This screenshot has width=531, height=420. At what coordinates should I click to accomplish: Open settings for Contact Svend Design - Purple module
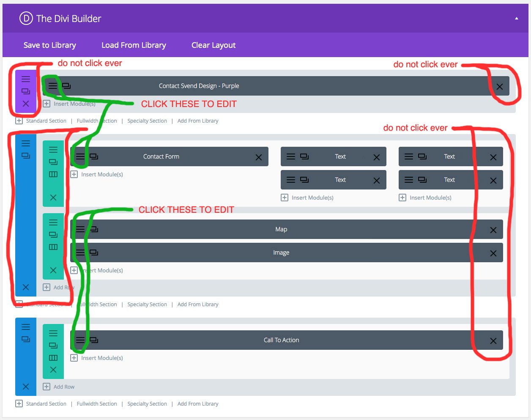coord(52,86)
